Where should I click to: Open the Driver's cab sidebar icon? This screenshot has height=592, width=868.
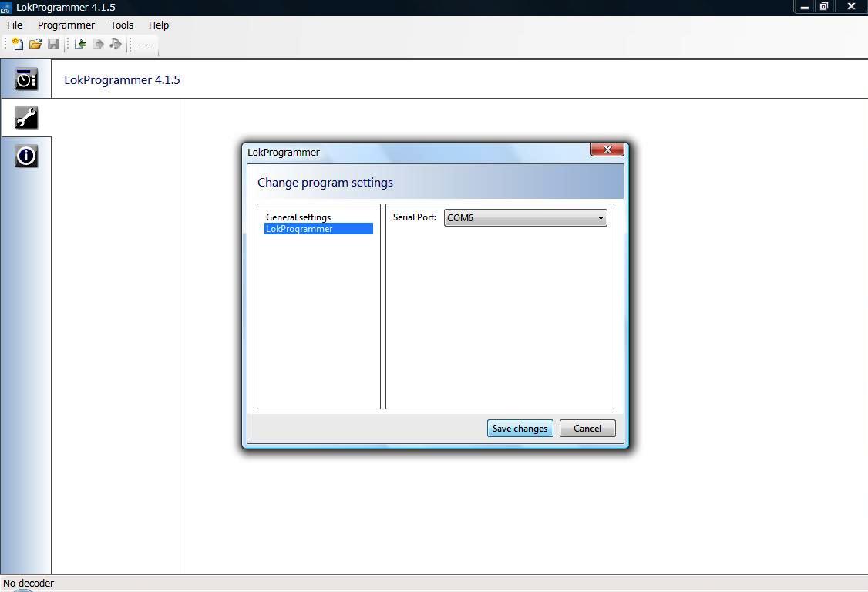[x=26, y=79]
